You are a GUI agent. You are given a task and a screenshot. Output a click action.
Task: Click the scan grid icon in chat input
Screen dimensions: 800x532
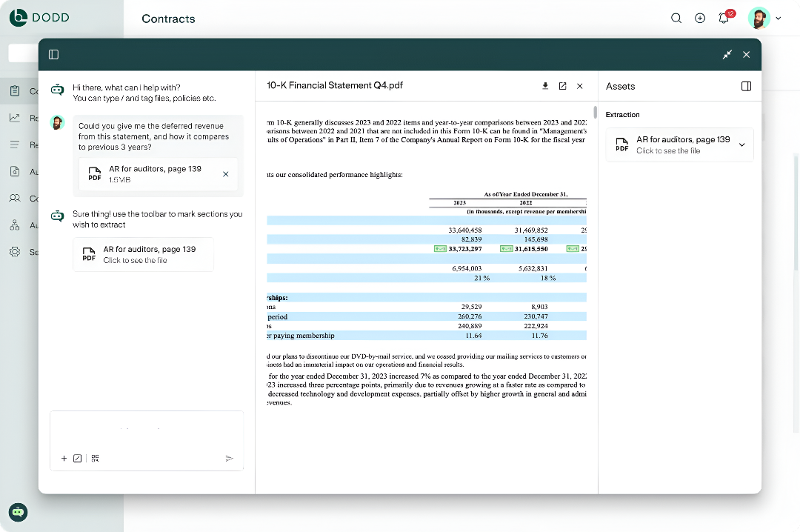point(95,459)
